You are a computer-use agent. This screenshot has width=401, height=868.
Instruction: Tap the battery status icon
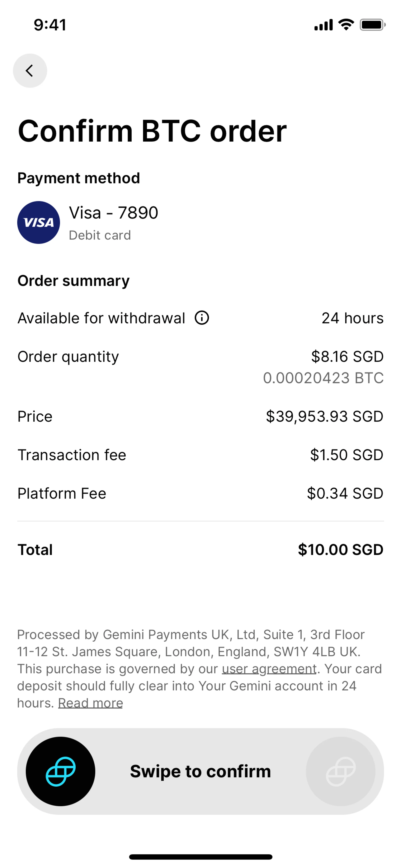tap(372, 25)
